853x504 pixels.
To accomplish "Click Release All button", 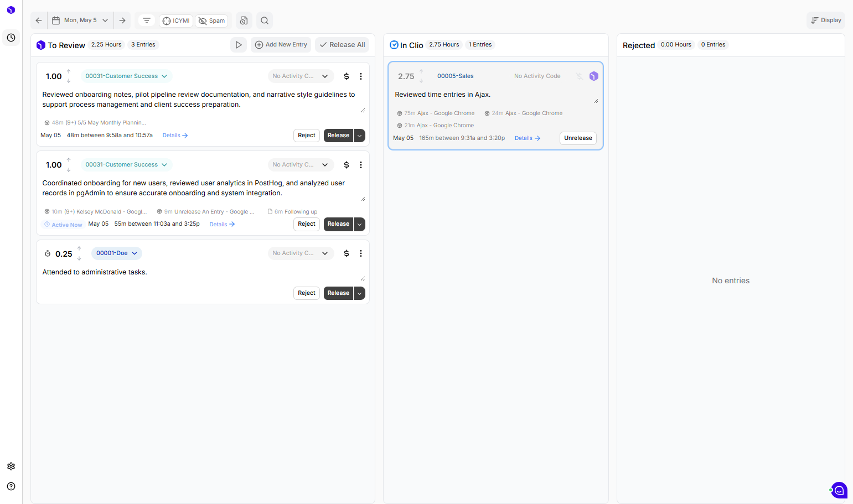I will (342, 45).
